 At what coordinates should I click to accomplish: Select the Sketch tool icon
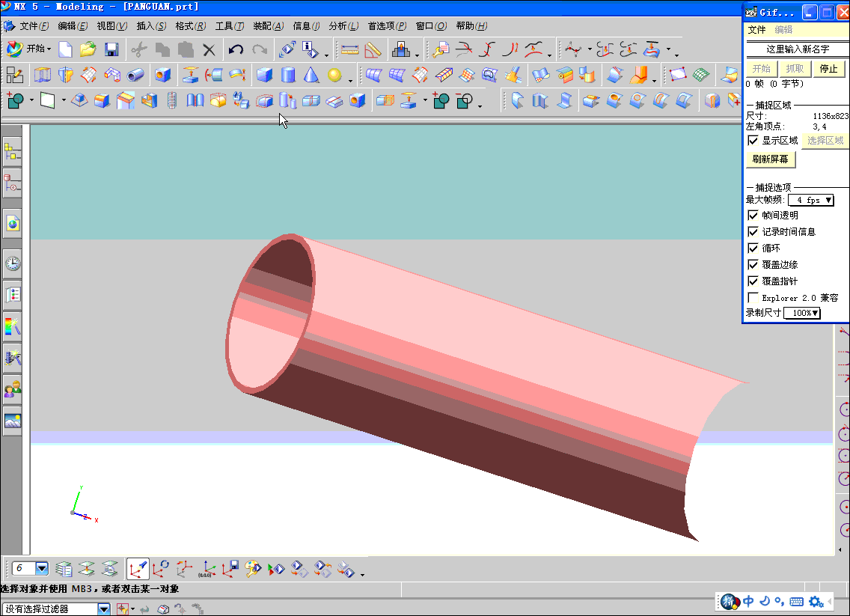tap(15, 75)
